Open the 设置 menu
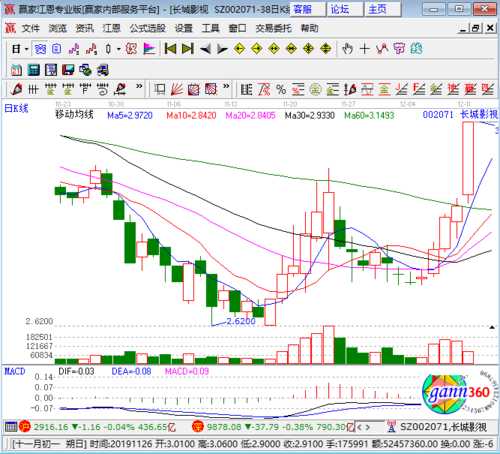 (184, 29)
